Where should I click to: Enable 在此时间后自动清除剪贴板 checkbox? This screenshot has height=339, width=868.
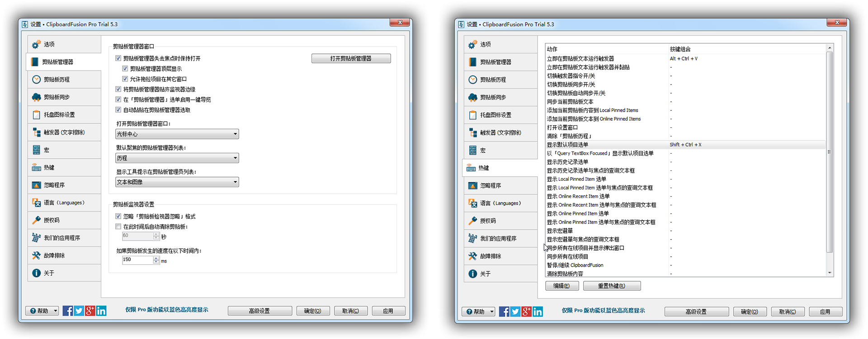tap(118, 227)
